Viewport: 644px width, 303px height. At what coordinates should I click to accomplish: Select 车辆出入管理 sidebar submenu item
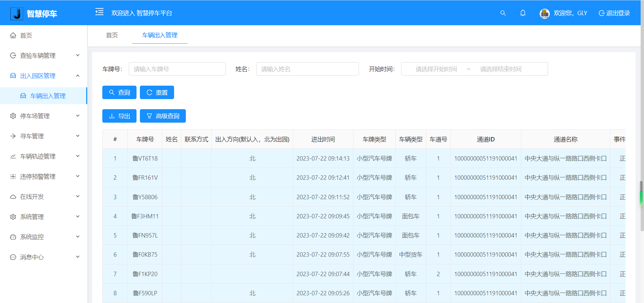(x=44, y=96)
